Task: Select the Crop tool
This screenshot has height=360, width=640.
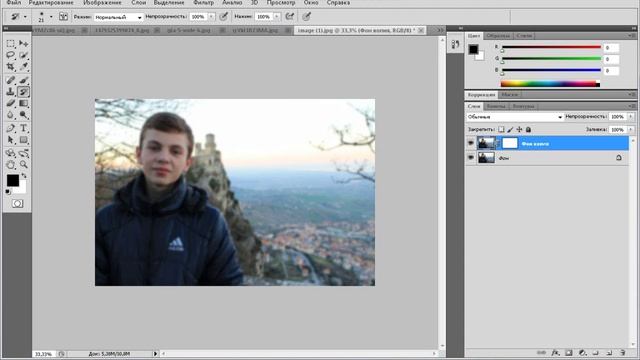Action: 11,66
